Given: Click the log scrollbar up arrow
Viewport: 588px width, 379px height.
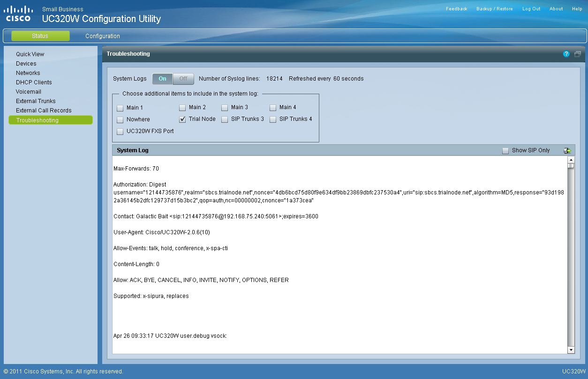Looking at the screenshot, I should coord(571,160).
